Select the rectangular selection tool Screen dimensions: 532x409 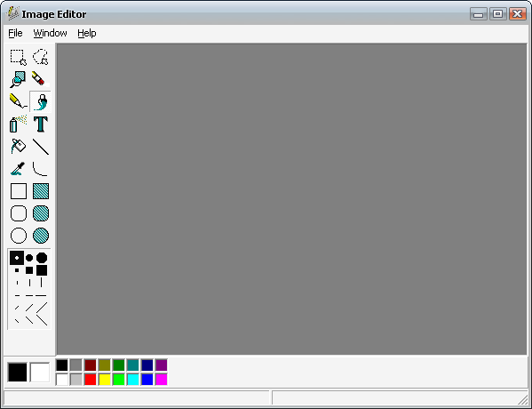(x=19, y=57)
